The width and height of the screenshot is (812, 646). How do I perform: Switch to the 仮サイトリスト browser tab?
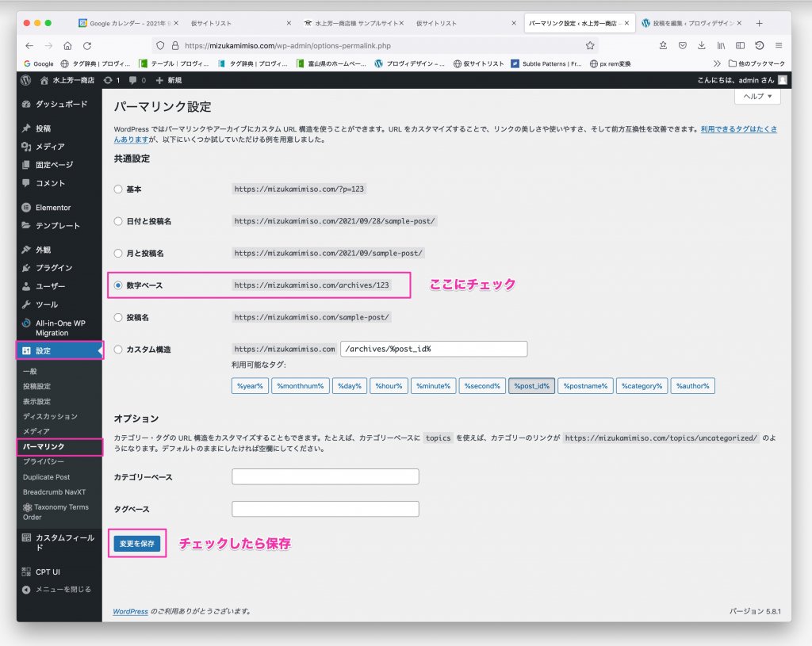click(x=210, y=23)
